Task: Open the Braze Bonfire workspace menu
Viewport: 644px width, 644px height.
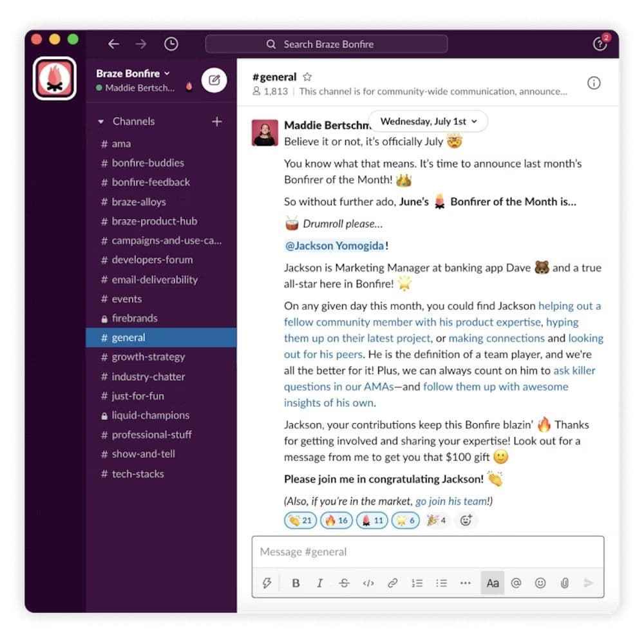Action: [133, 73]
